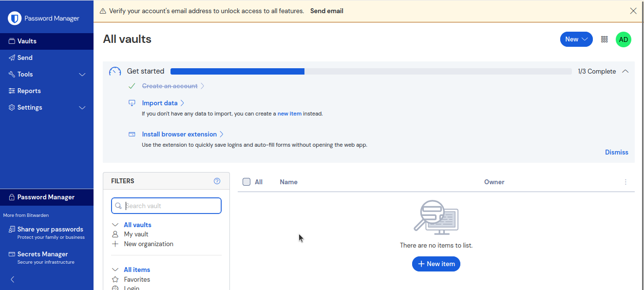This screenshot has height=290, width=644.
Task: Expand the Tools sidebar section
Action: point(82,75)
